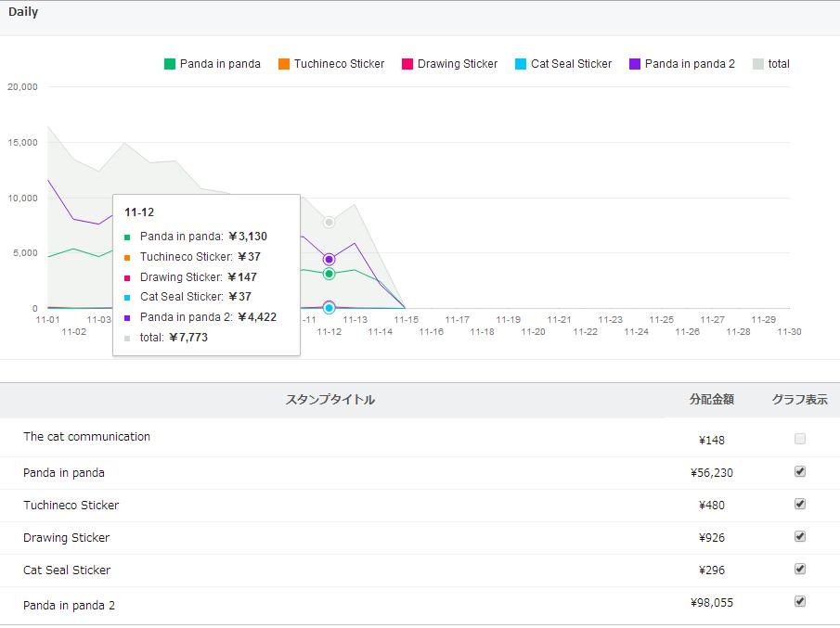The width and height of the screenshot is (840, 628).
Task: Click the pink Drawing Sticker legend swatch
Action: click(x=407, y=64)
